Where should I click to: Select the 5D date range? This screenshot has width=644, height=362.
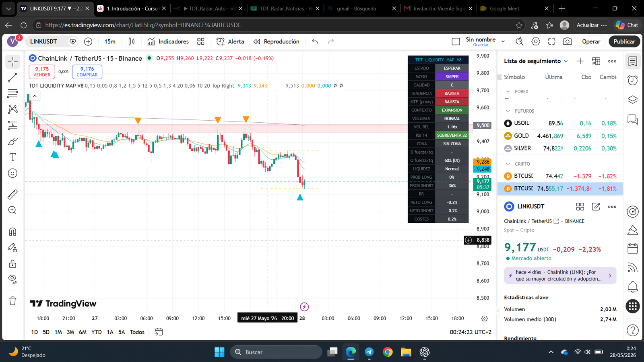click(46, 332)
